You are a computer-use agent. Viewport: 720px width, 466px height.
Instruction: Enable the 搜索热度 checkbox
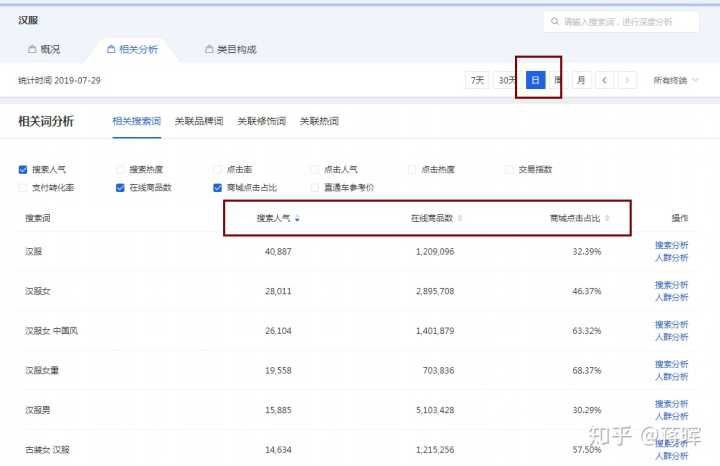(x=121, y=170)
